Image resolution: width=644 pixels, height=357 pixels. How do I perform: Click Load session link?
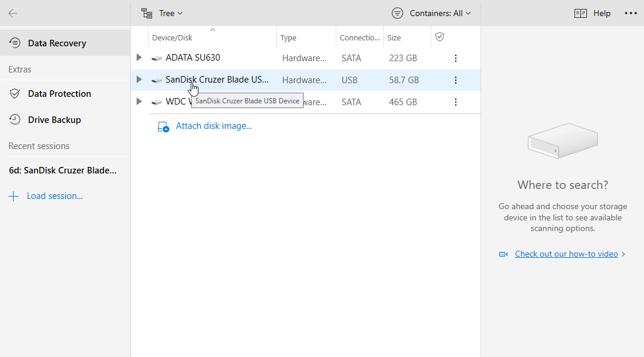(x=54, y=196)
